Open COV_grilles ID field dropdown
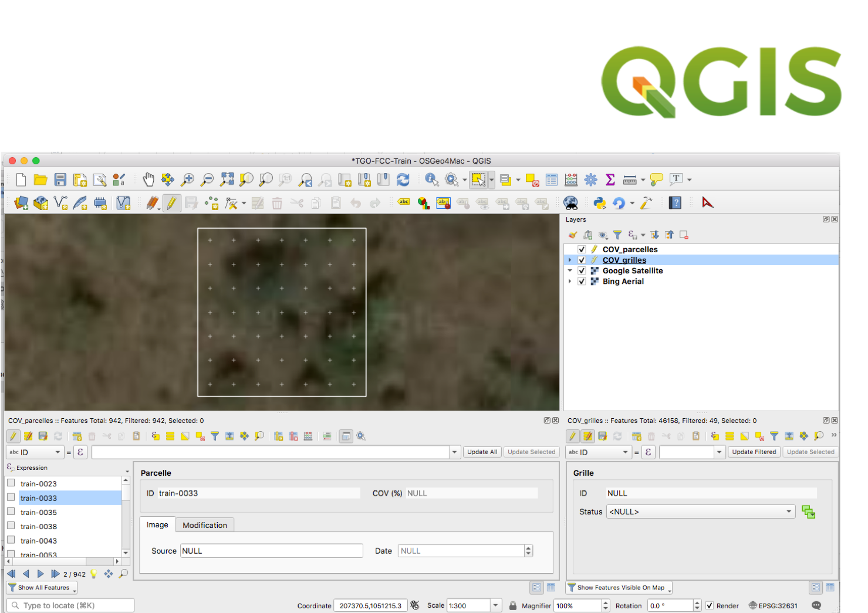Image resolution: width=868 pixels, height=613 pixels. (597, 452)
